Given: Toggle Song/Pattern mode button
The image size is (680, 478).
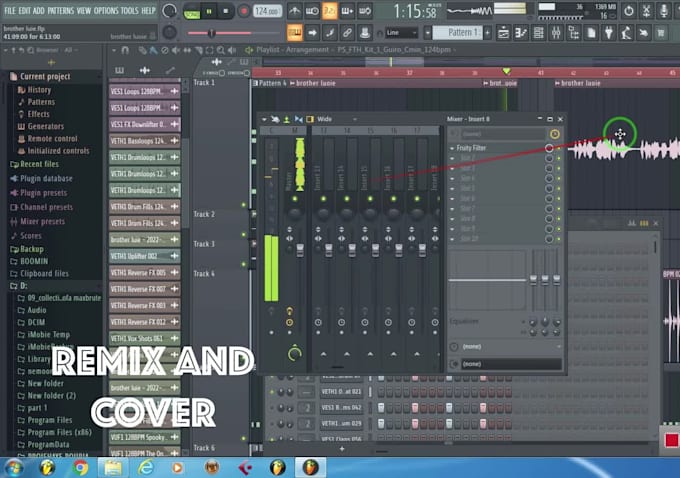Looking at the screenshot, I should pyautogui.click(x=191, y=12).
